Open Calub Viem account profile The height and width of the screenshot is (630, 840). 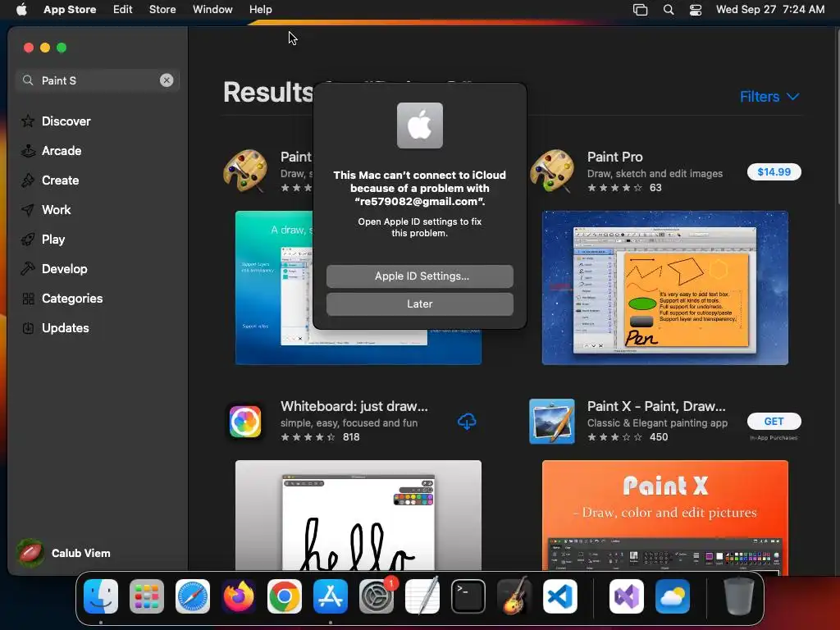pyautogui.click(x=64, y=553)
